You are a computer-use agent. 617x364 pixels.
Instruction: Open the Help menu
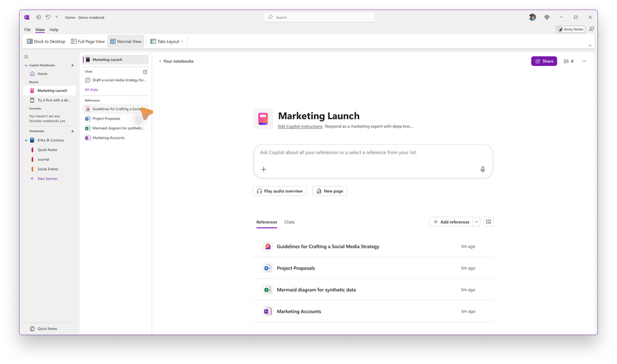(x=54, y=30)
